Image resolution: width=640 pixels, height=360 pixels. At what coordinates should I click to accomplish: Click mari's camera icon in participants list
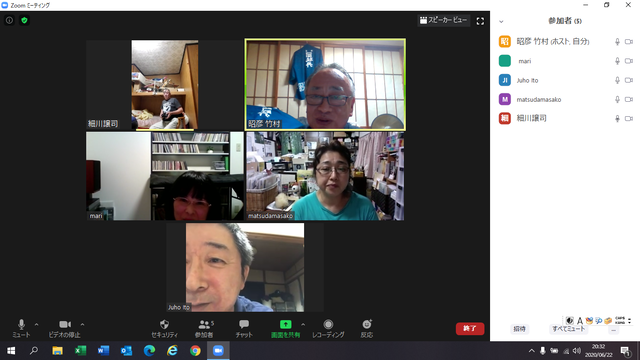629,61
